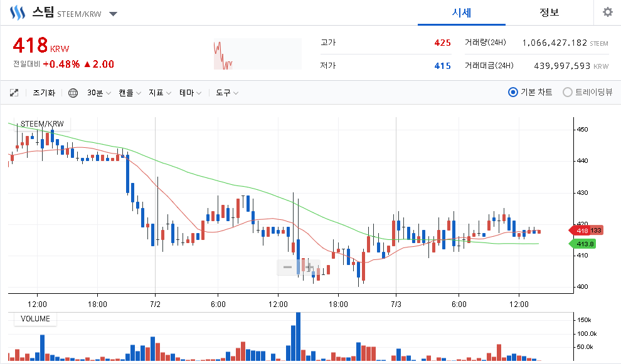Open the STEEM/KRW market selector arrow
The image size is (621, 364).
[113, 14]
